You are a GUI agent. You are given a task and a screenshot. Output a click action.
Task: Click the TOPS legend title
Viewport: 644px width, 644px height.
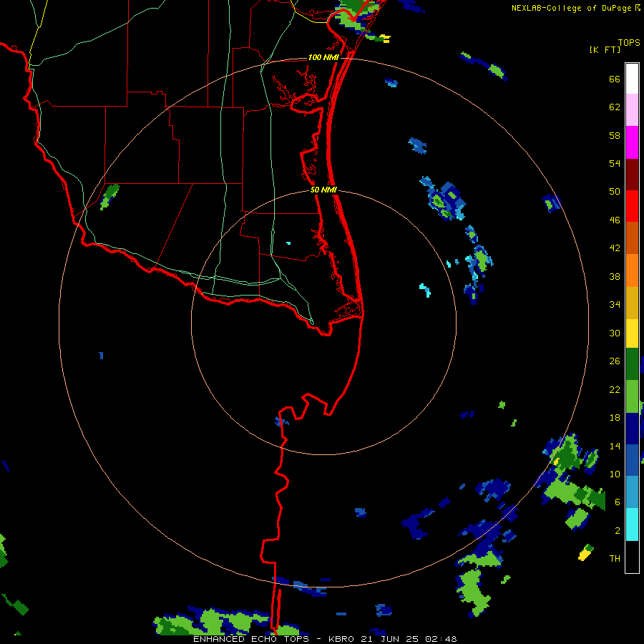click(x=629, y=42)
